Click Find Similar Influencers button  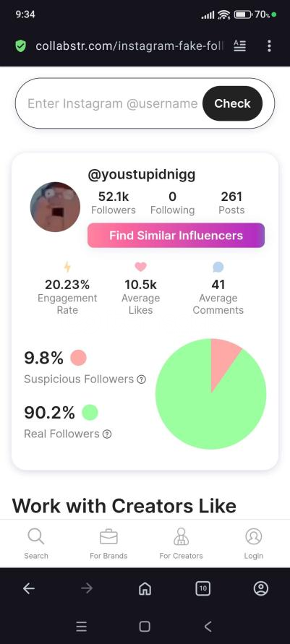(x=176, y=236)
